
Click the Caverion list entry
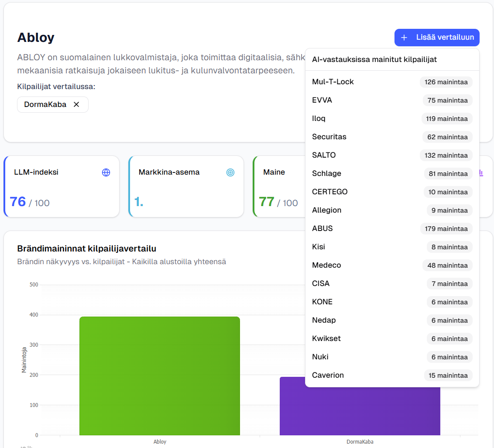point(328,375)
